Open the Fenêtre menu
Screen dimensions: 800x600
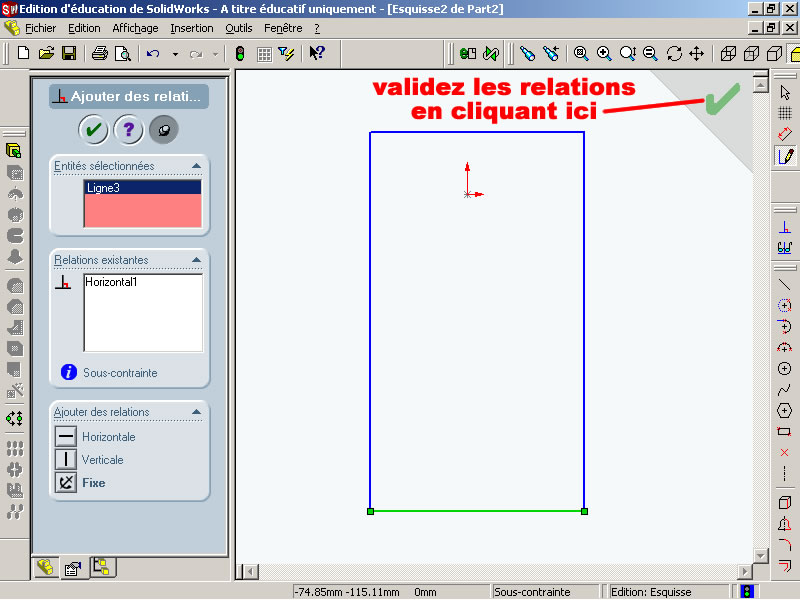[x=283, y=28]
